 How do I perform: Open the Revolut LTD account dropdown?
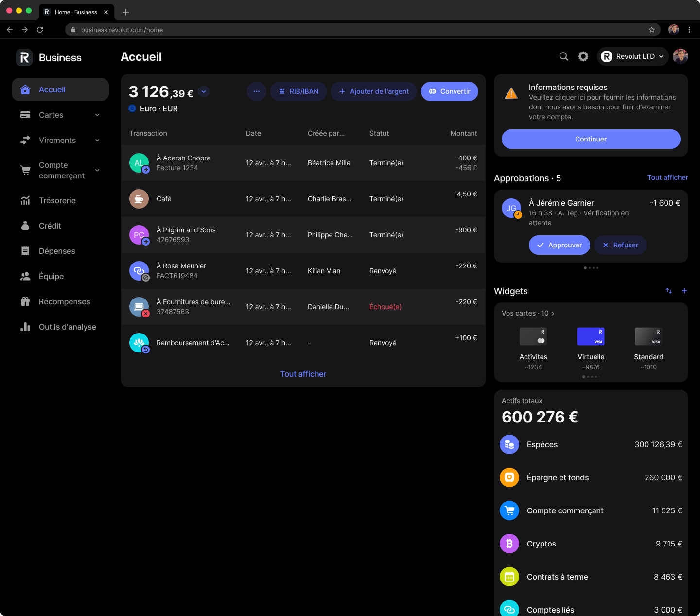632,56
